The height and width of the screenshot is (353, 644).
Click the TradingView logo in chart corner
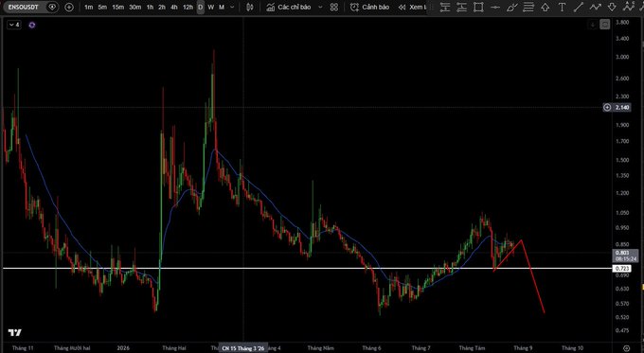click(x=15, y=332)
